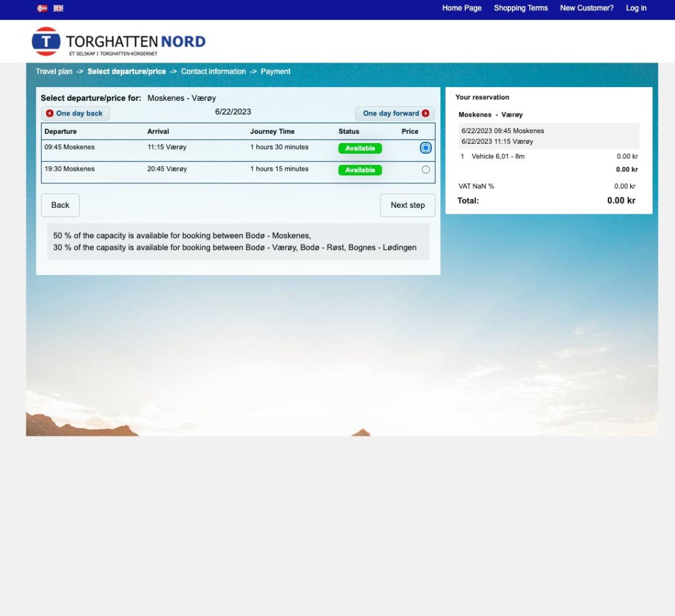The width and height of the screenshot is (675, 616).
Task: Switch language to English flag
Action: click(59, 9)
